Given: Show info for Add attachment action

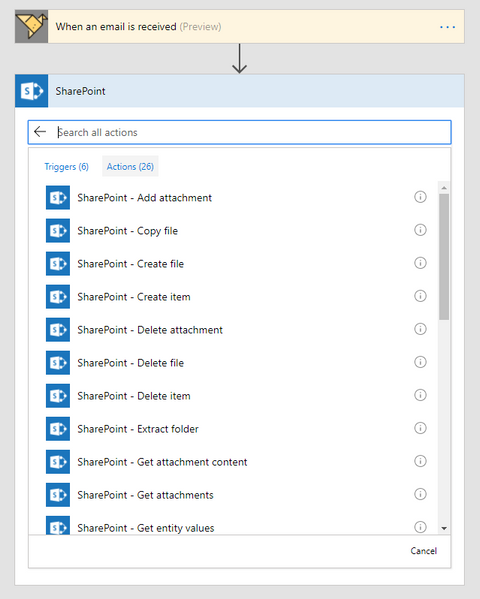Looking at the screenshot, I should tap(420, 197).
